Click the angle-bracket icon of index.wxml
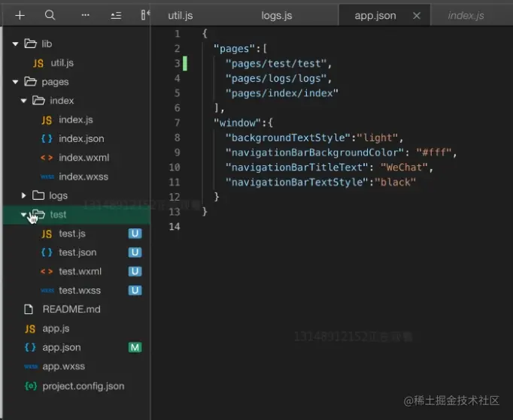The image size is (513, 420). tap(47, 158)
